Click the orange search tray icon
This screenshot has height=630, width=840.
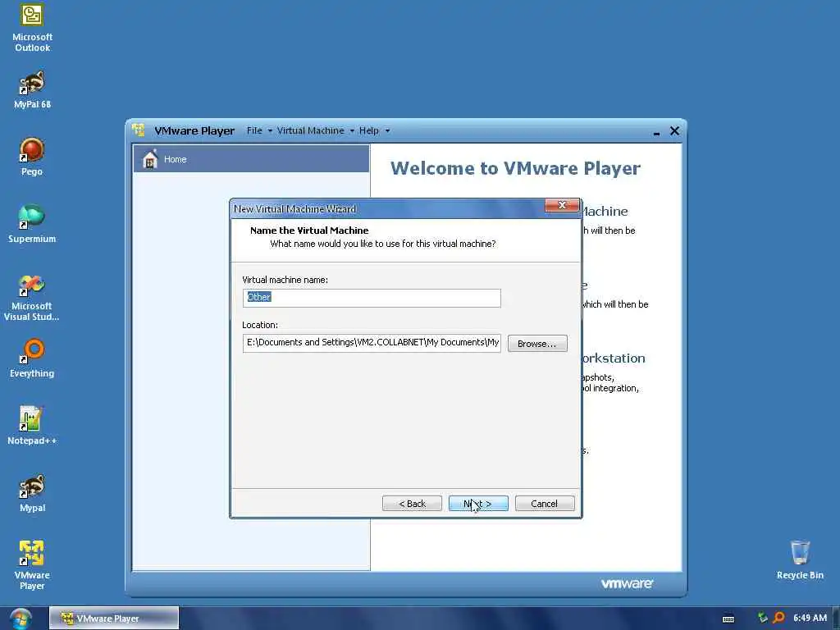(779, 618)
